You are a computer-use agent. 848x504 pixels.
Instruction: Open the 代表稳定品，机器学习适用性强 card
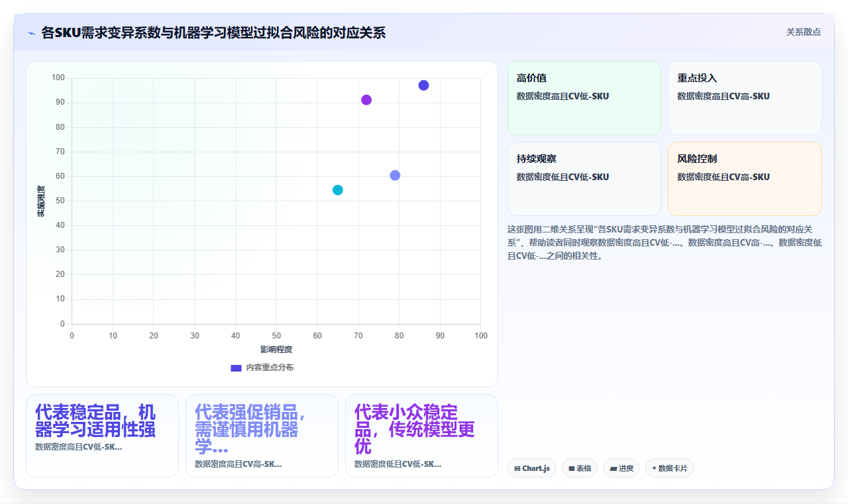(102, 436)
